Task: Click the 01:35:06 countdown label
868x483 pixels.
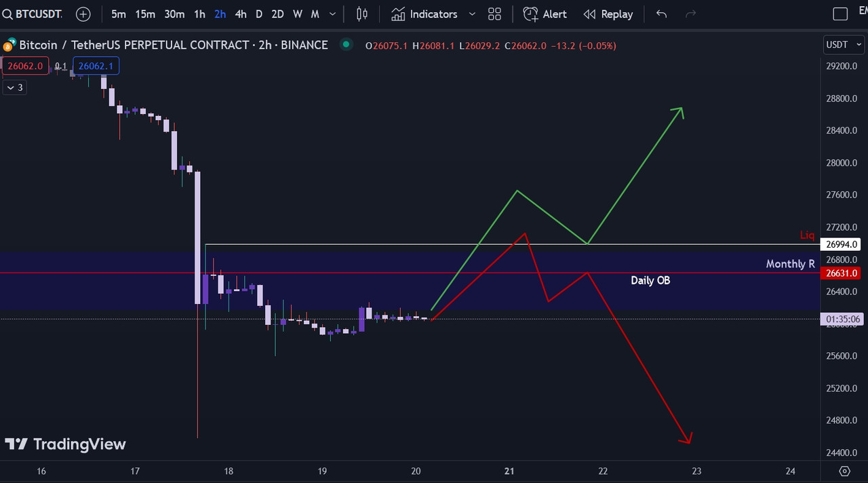Action: click(841, 319)
